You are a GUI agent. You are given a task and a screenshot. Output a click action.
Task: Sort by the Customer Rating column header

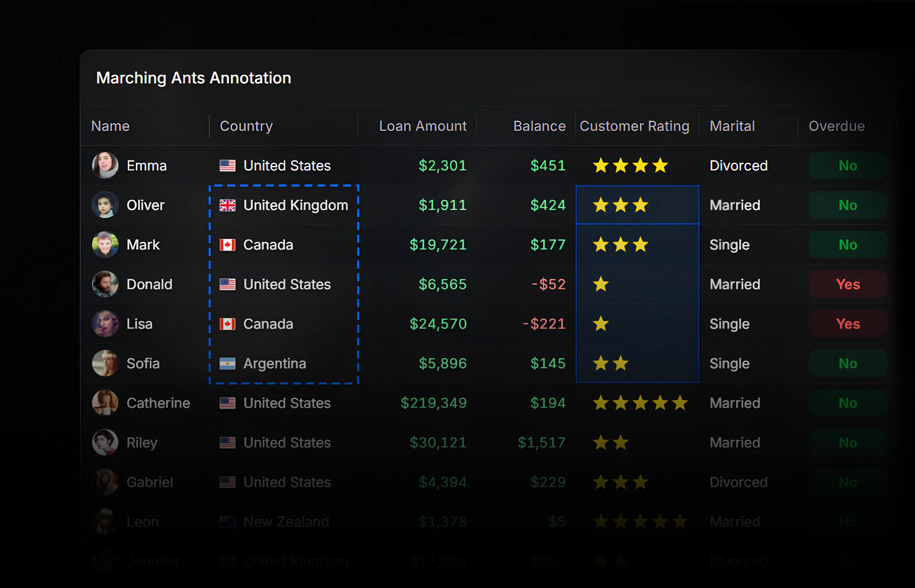pyautogui.click(x=634, y=126)
